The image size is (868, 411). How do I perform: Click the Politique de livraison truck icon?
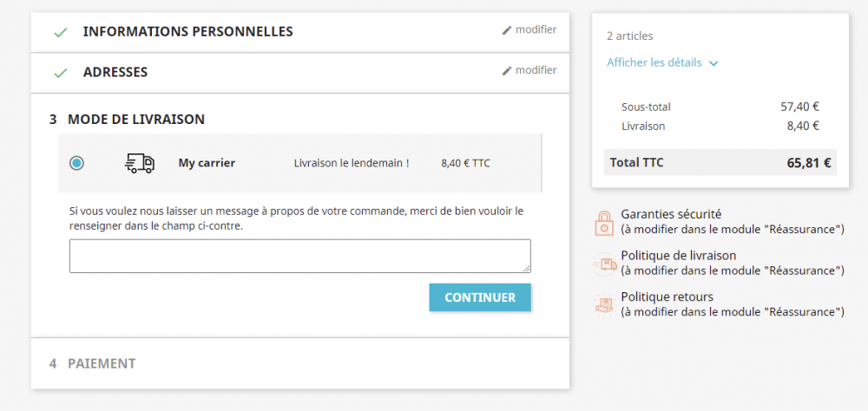click(x=604, y=263)
